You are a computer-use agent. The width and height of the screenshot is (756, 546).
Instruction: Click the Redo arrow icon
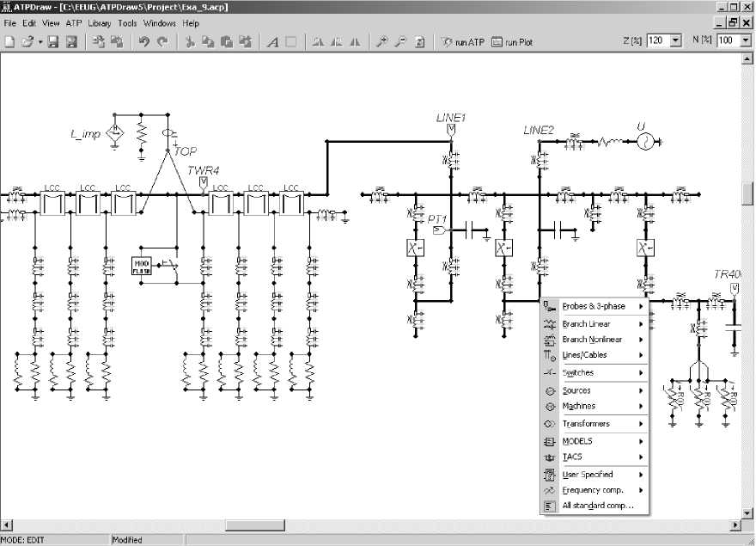pos(162,41)
